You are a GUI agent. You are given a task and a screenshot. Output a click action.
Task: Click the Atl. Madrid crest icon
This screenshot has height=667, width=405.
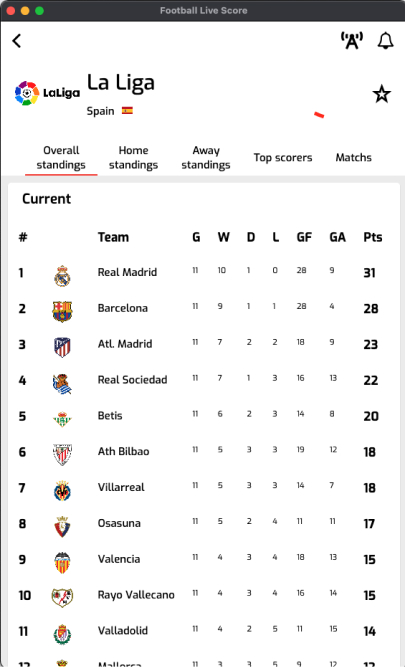tap(62, 347)
